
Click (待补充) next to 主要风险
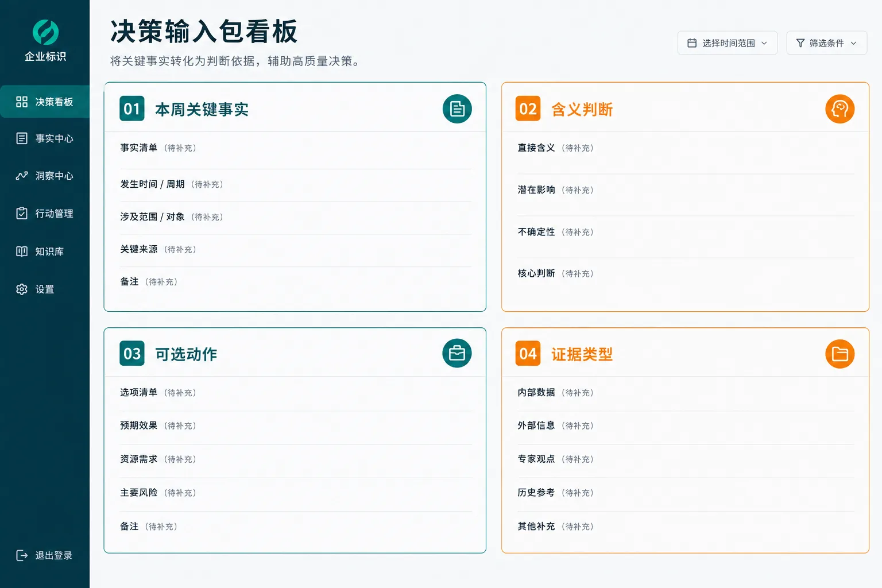180,493
